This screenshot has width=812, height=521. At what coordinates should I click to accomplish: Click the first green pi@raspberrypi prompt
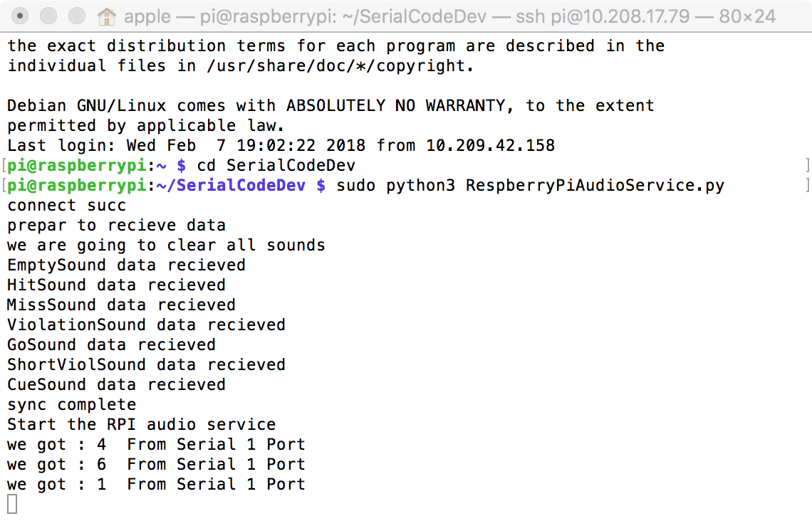(x=77, y=166)
